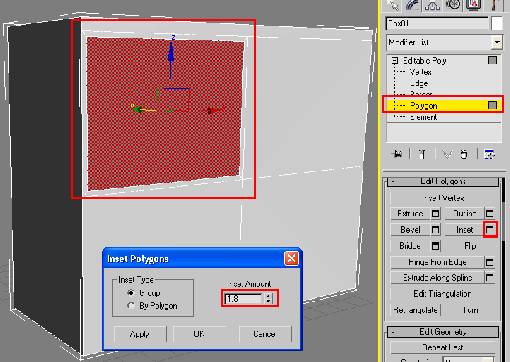Select Editable Poly in the modifier stack
Image resolution: width=510 pixels, height=362 pixels.
click(425, 61)
